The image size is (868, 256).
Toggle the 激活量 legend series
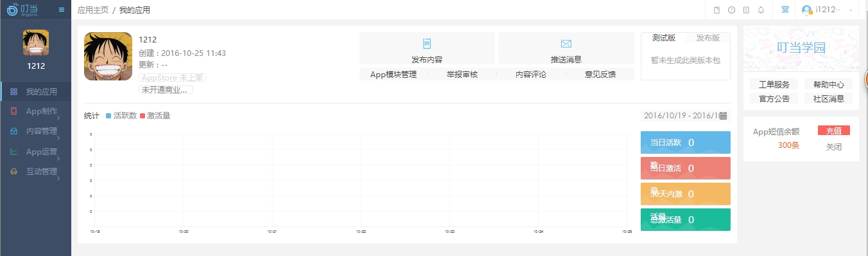point(155,116)
